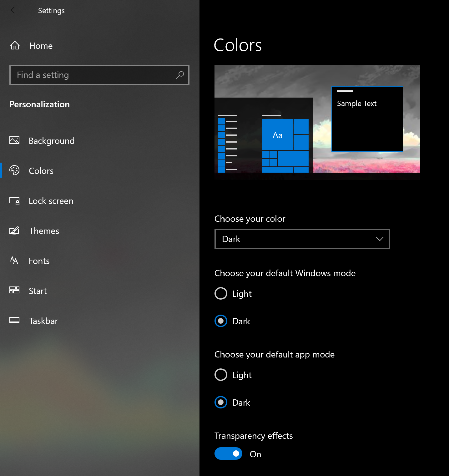The height and width of the screenshot is (476, 449).
Task: Click the Colors palette icon
Action: (x=14, y=170)
